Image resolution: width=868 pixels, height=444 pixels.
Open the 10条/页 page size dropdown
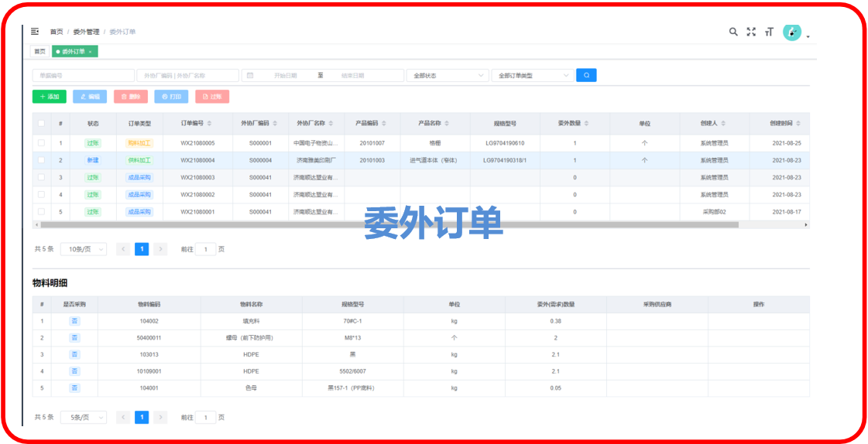coord(83,249)
